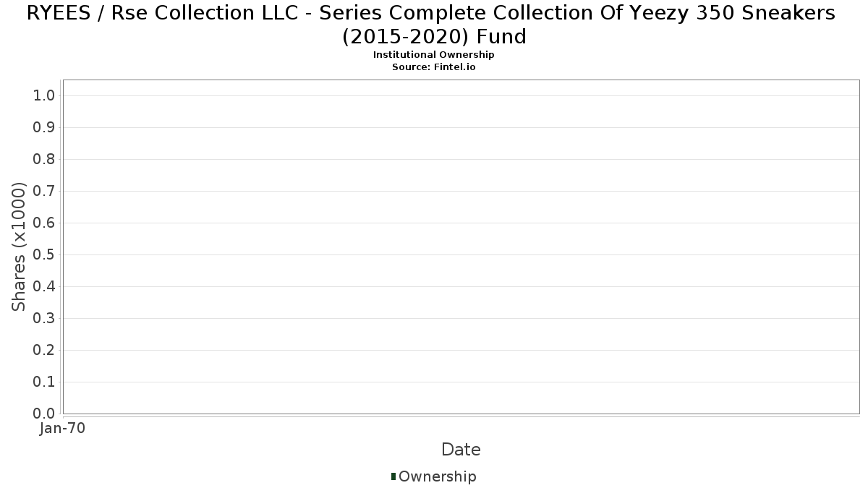Click the Shares (x1000) y-axis title
This screenshot has height=488, width=868.
[x=19, y=247]
